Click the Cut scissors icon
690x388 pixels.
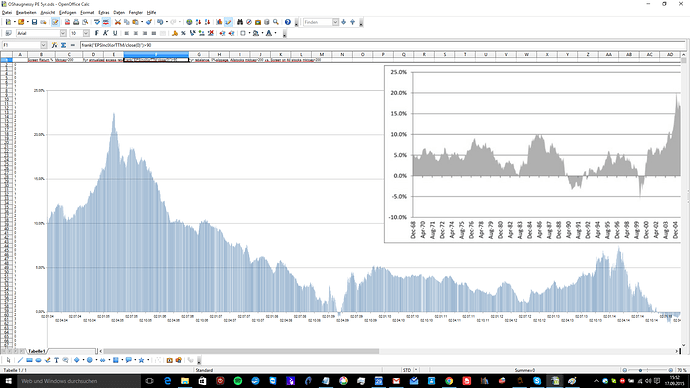[117, 22]
